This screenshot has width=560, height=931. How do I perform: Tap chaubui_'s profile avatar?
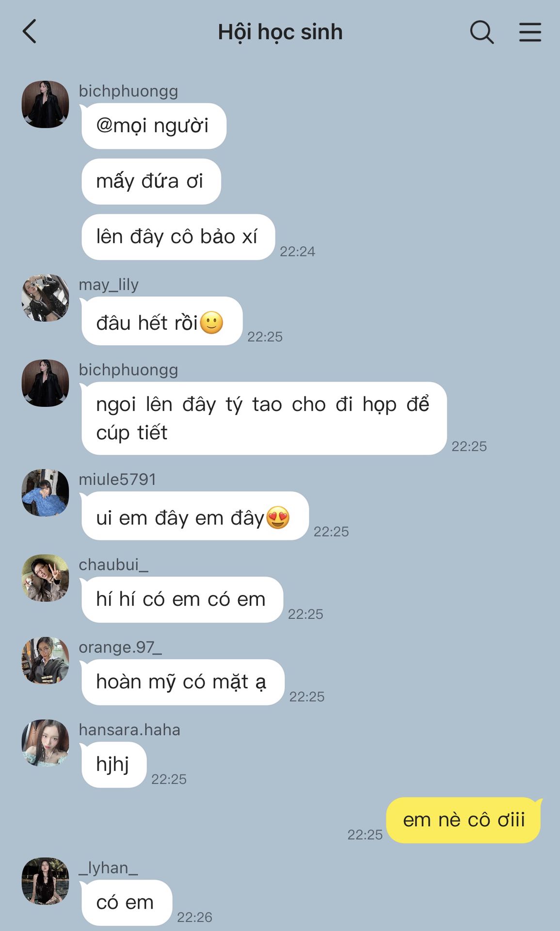[x=45, y=578]
